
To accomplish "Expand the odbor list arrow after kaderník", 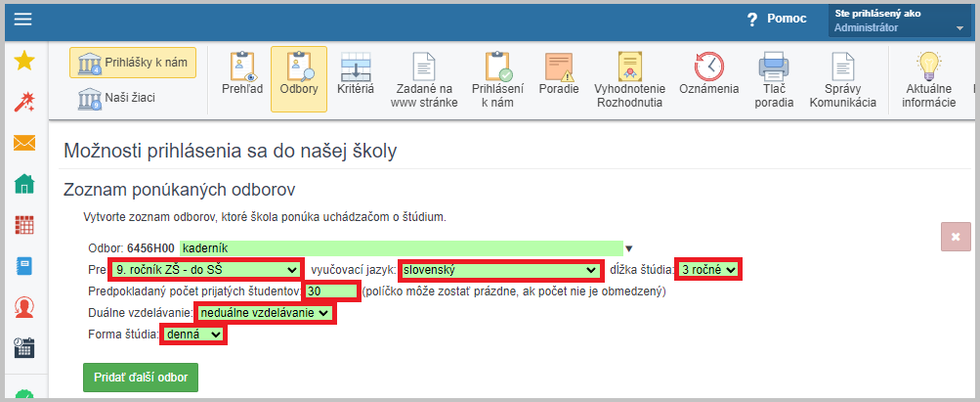I will pyautogui.click(x=629, y=248).
